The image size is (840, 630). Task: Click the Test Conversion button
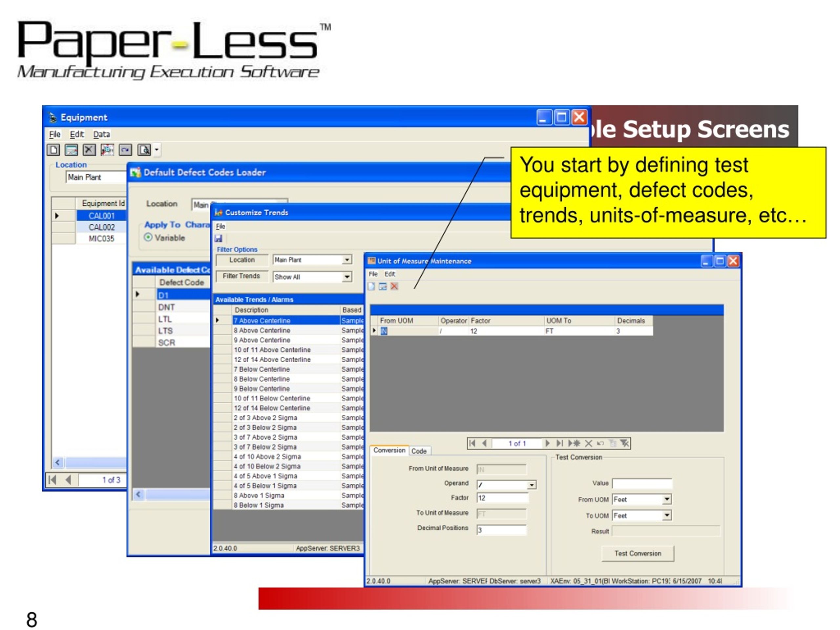(x=638, y=553)
